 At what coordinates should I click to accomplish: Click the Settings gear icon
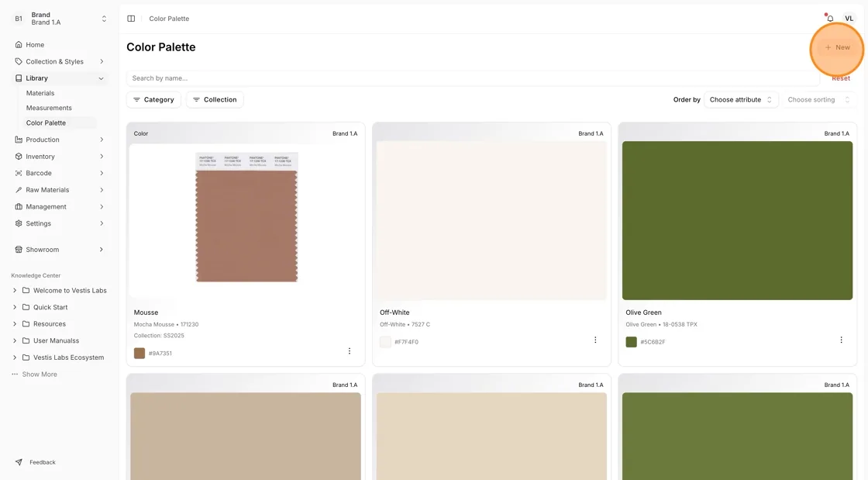[x=19, y=223]
